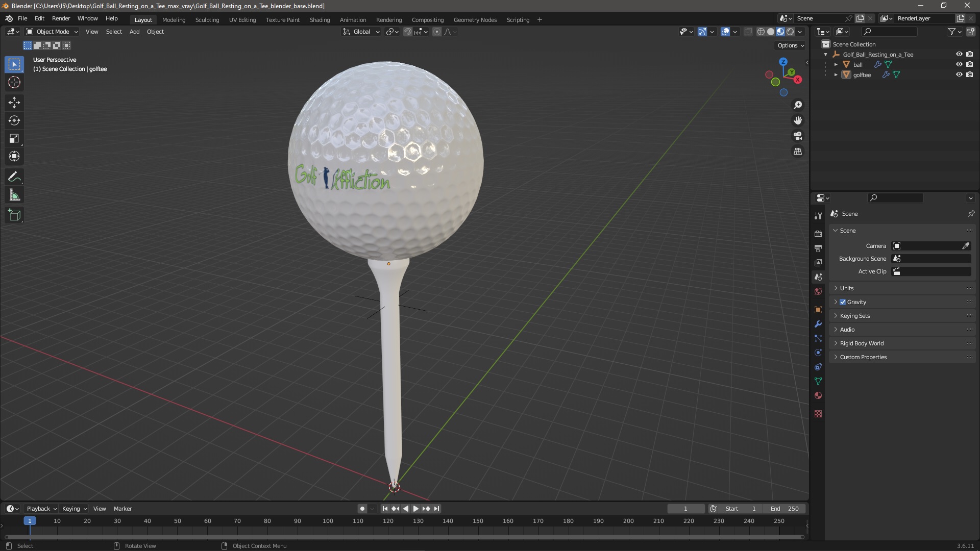Image resolution: width=980 pixels, height=551 pixels.
Task: Open the Render properties tab
Action: point(818,234)
